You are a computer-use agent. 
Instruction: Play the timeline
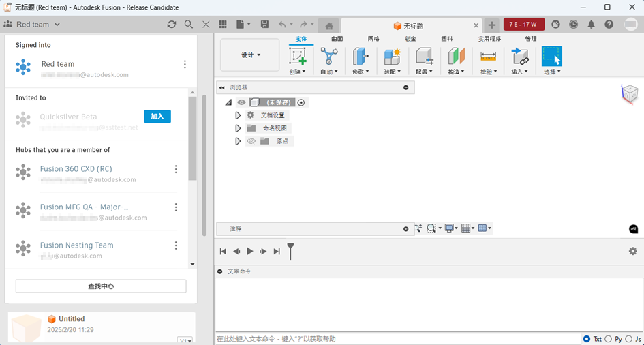[x=249, y=252]
